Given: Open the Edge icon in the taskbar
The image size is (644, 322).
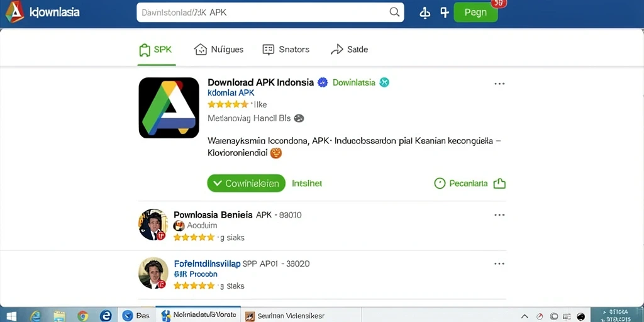Looking at the screenshot, I should click(x=106, y=315).
